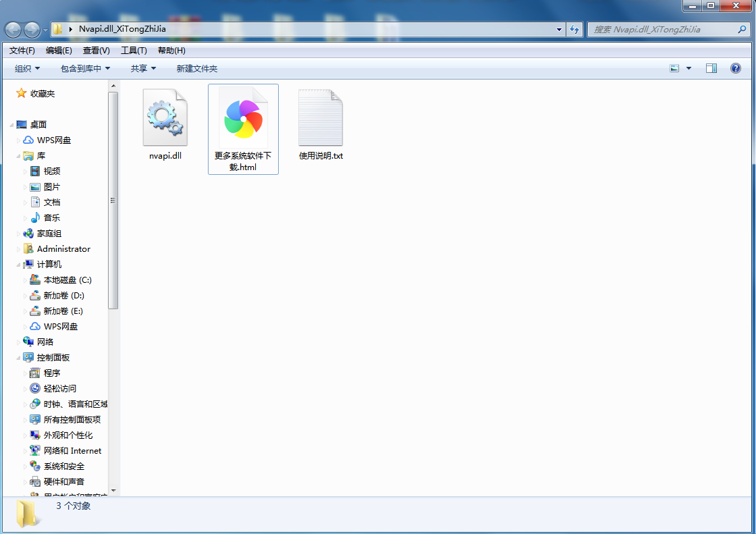This screenshot has width=756, height=534.
Task: Click the 新加卷 (D:) drive icon
Action: 35,295
